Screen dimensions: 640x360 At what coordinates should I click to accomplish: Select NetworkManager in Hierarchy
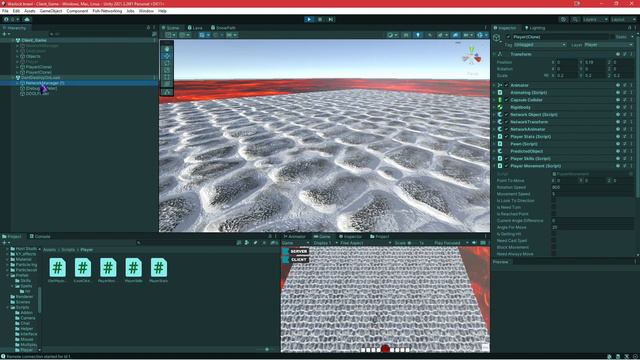pos(45,83)
